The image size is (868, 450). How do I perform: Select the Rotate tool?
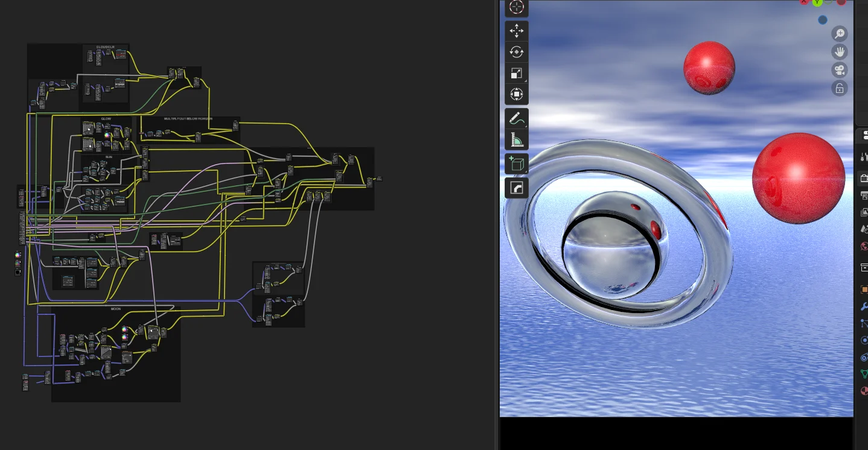517,52
